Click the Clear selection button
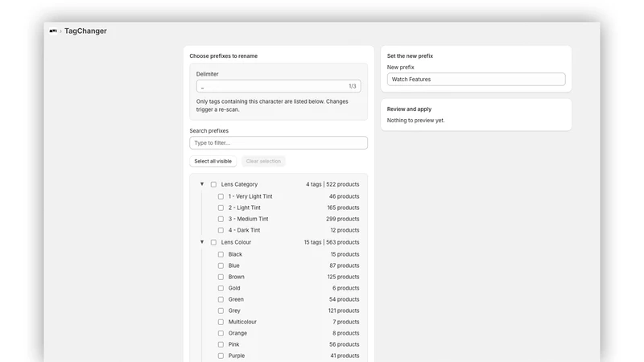644x362 pixels. [263, 162]
